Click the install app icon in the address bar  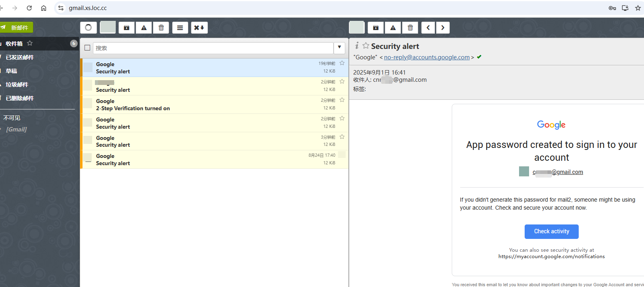tap(625, 8)
